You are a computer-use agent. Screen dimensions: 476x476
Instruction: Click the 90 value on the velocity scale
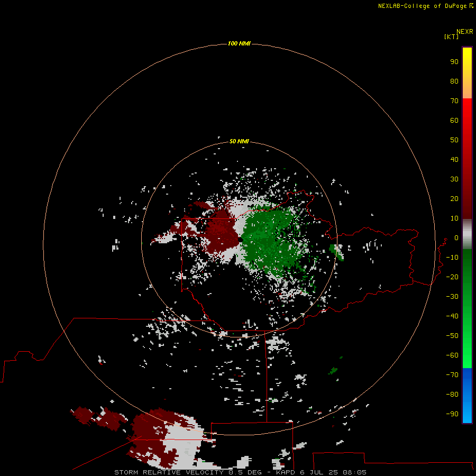tap(454, 62)
